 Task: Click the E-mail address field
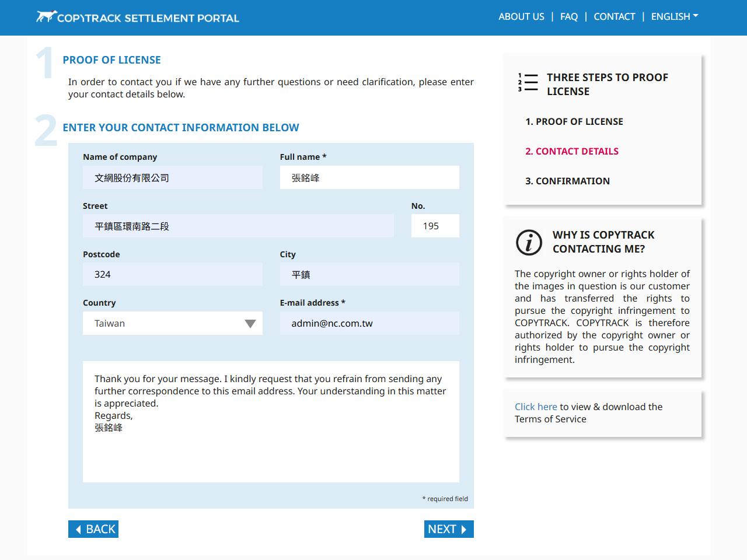click(369, 323)
